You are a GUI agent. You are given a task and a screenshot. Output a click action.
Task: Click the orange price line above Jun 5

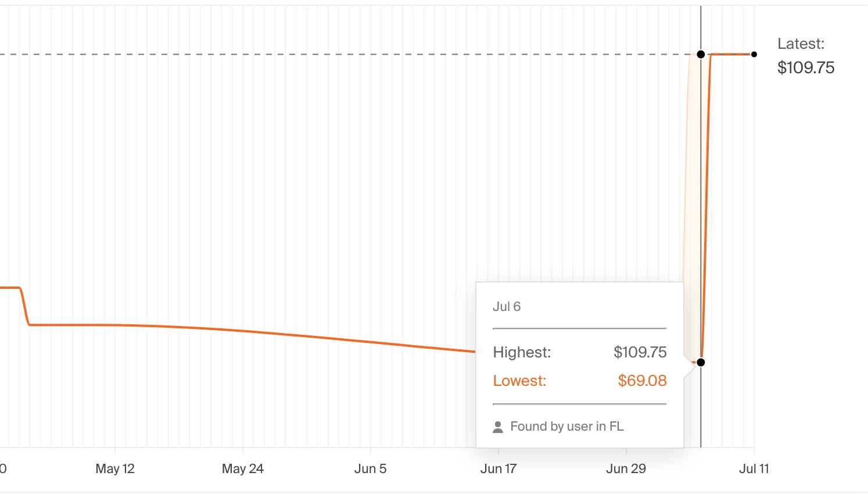pyautogui.click(x=371, y=342)
